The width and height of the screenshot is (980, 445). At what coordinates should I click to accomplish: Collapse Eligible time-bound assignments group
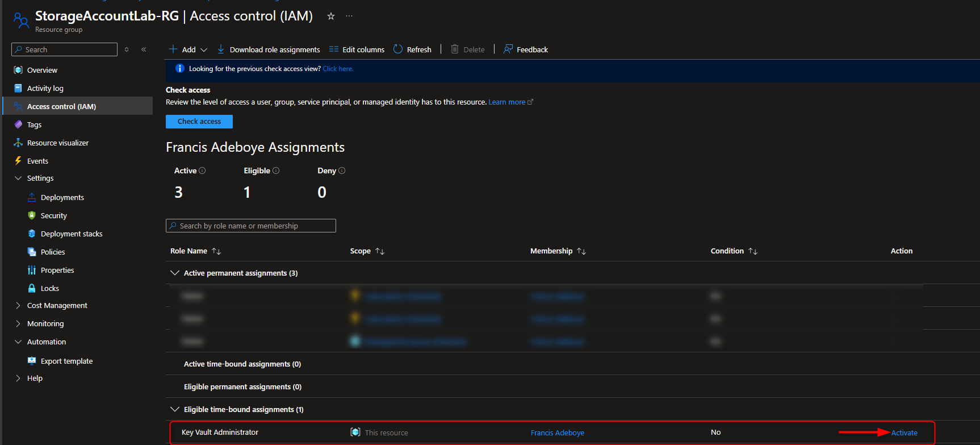tap(175, 409)
